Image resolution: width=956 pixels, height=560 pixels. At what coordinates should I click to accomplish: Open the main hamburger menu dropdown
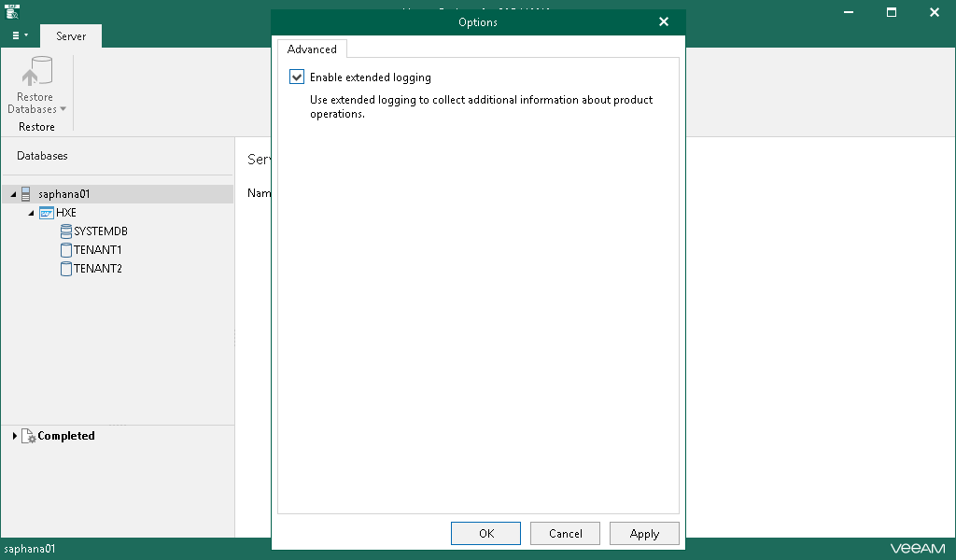tap(20, 35)
